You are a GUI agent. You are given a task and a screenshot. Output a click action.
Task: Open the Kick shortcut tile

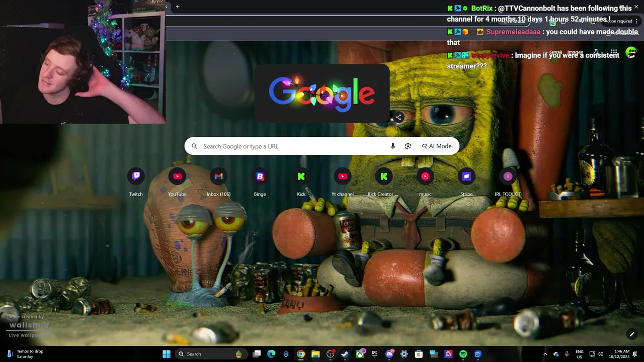[x=301, y=183]
